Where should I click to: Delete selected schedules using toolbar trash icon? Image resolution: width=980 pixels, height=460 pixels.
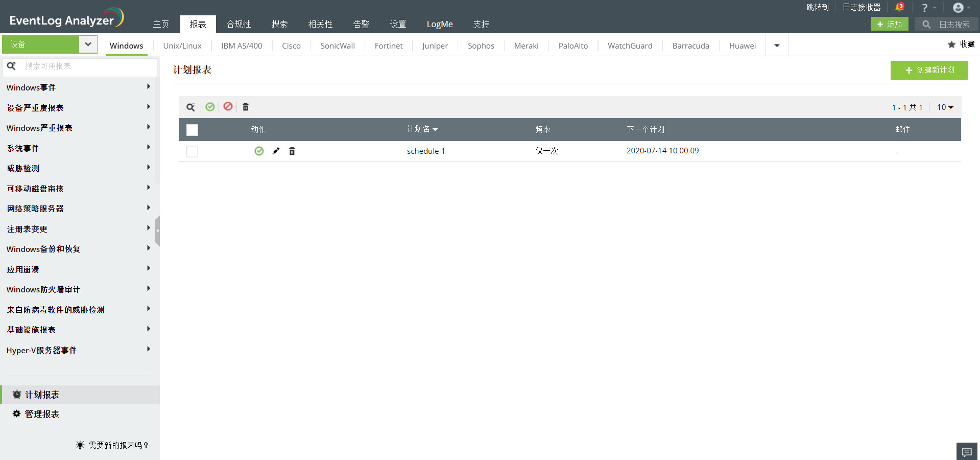tap(246, 107)
